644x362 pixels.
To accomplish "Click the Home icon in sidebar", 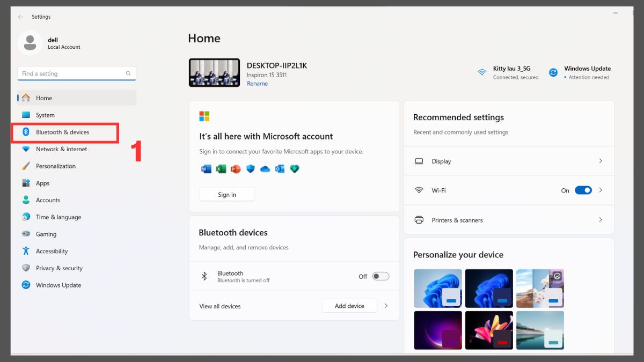I will coord(26,98).
